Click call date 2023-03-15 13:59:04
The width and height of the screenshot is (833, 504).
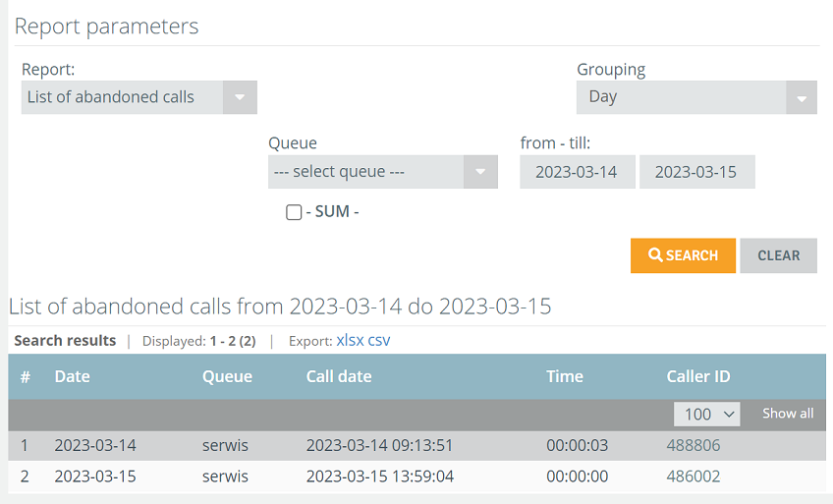tap(380, 476)
